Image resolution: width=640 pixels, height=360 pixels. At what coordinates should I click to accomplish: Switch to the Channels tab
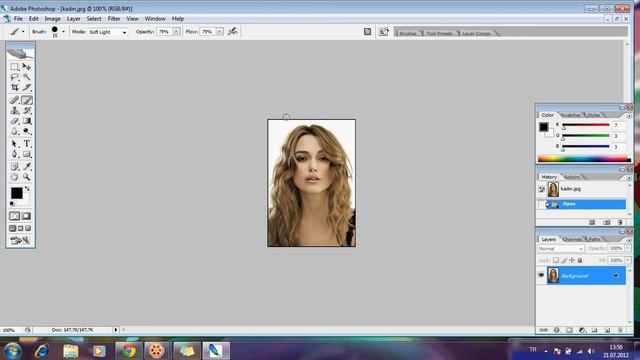(572, 239)
